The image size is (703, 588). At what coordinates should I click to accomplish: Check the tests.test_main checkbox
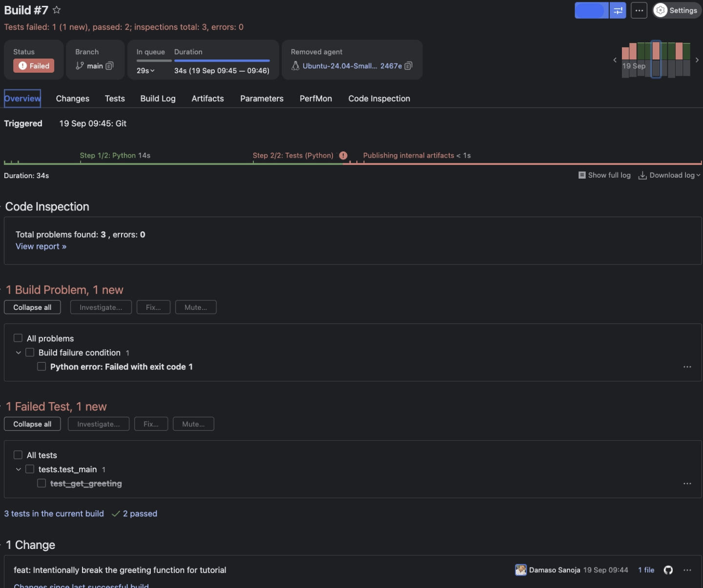[x=30, y=469]
